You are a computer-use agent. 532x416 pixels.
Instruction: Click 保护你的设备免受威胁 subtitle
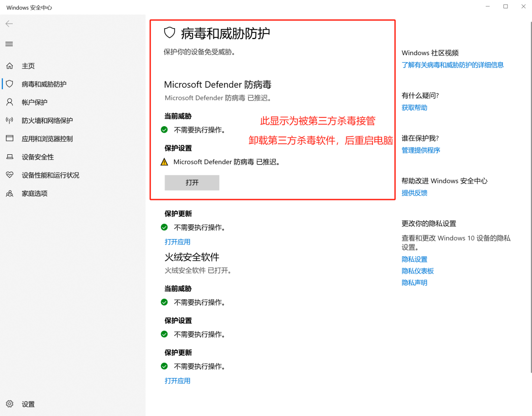coord(199,52)
